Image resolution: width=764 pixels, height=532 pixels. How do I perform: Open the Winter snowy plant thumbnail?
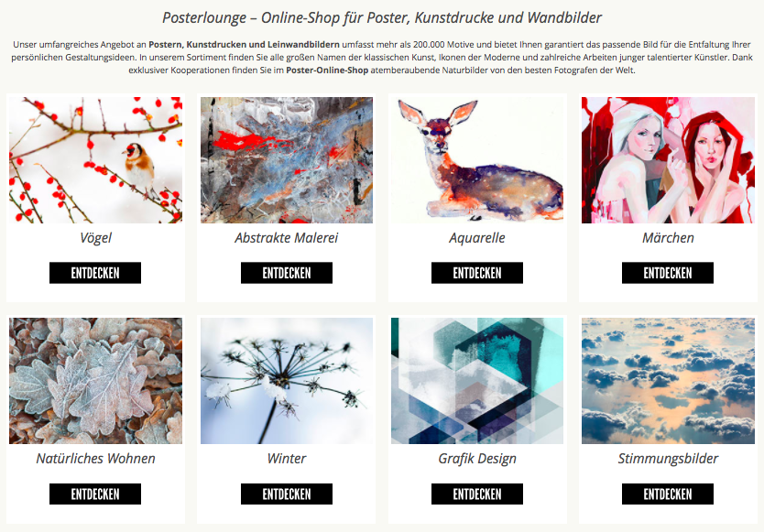[x=287, y=381]
